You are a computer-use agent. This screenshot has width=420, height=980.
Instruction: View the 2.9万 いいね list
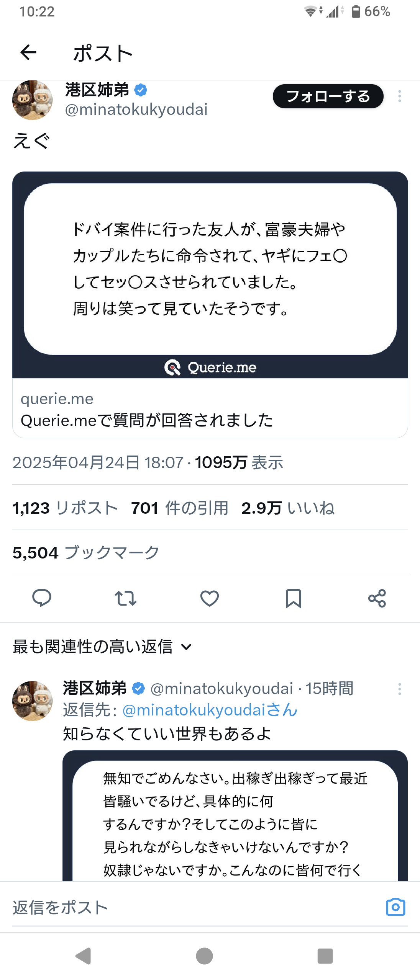288,508
